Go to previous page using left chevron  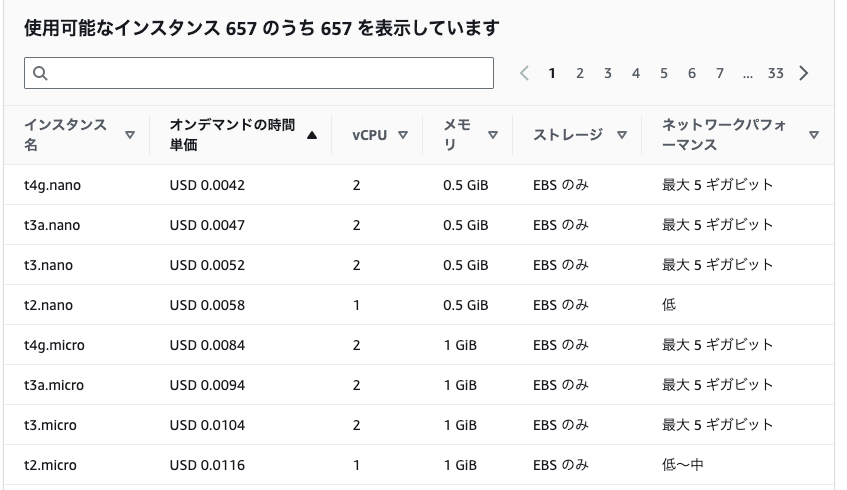pyautogui.click(x=524, y=73)
